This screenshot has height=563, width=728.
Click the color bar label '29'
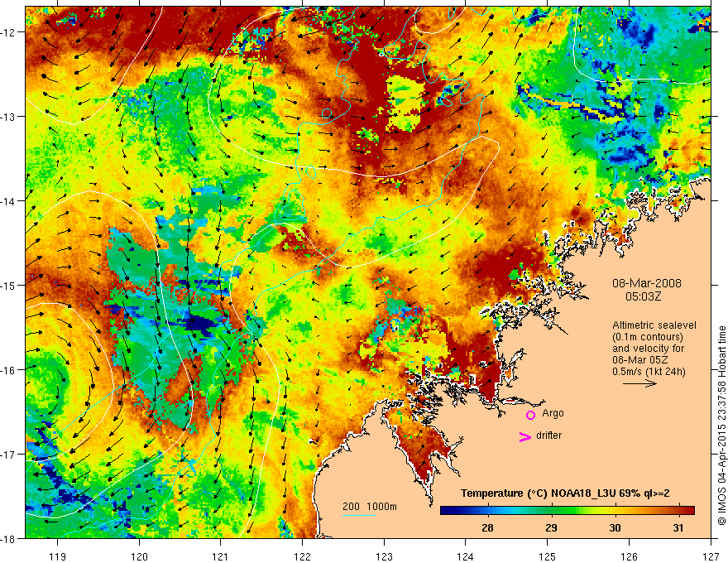pyautogui.click(x=551, y=527)
